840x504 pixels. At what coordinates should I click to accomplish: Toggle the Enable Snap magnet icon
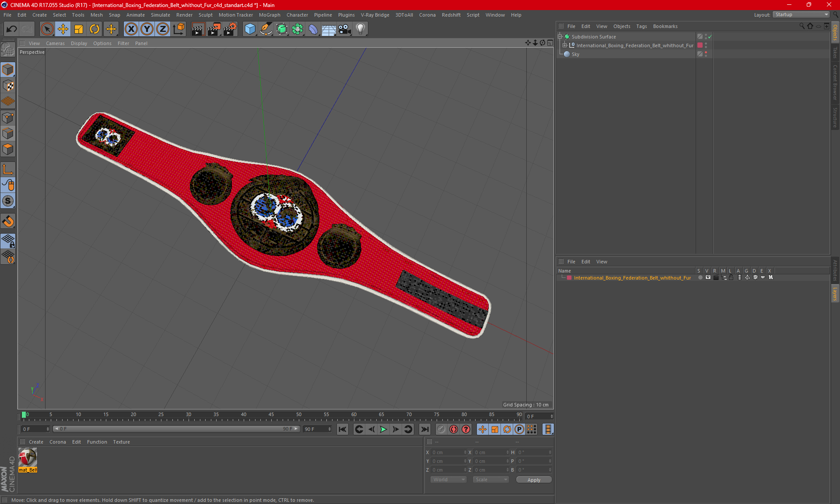click(8, 221)
